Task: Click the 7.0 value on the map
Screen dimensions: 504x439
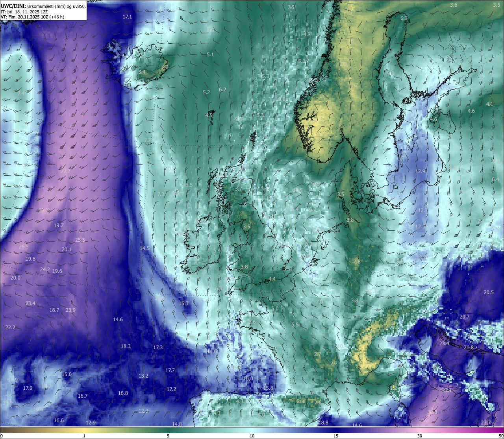Action: coord(319,302)
